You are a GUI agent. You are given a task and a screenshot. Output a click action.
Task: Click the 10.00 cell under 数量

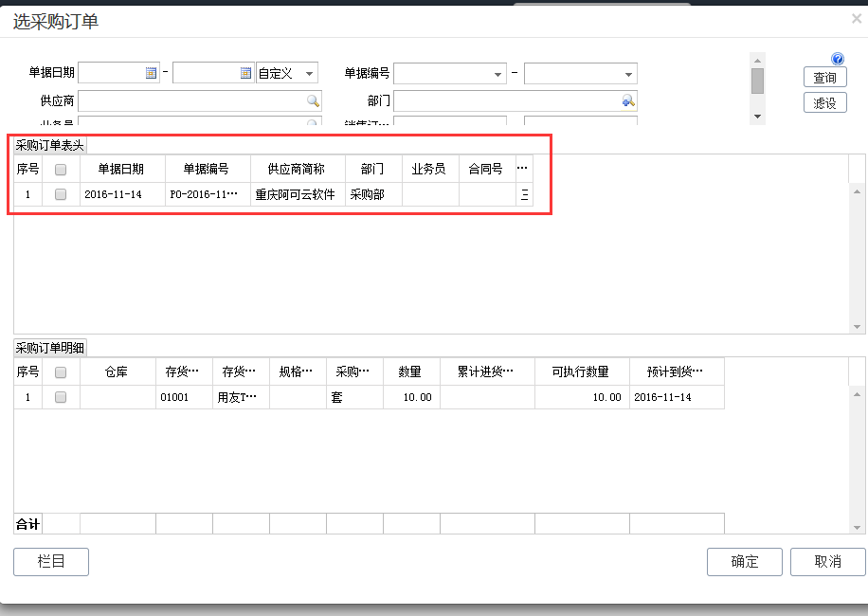coord(411,397)
